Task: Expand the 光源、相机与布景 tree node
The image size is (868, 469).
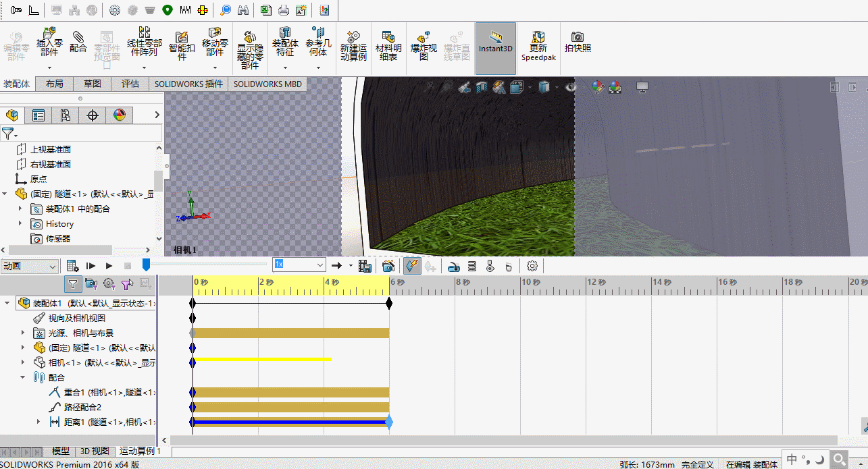Action: pos(22,333)
